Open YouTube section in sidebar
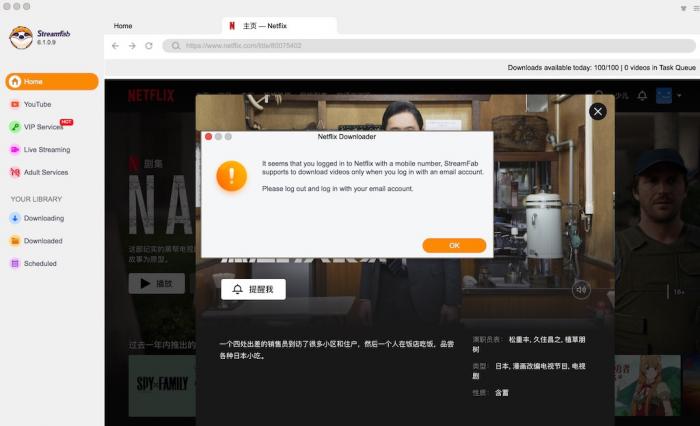The image size is (700, 426). (38, 104)
